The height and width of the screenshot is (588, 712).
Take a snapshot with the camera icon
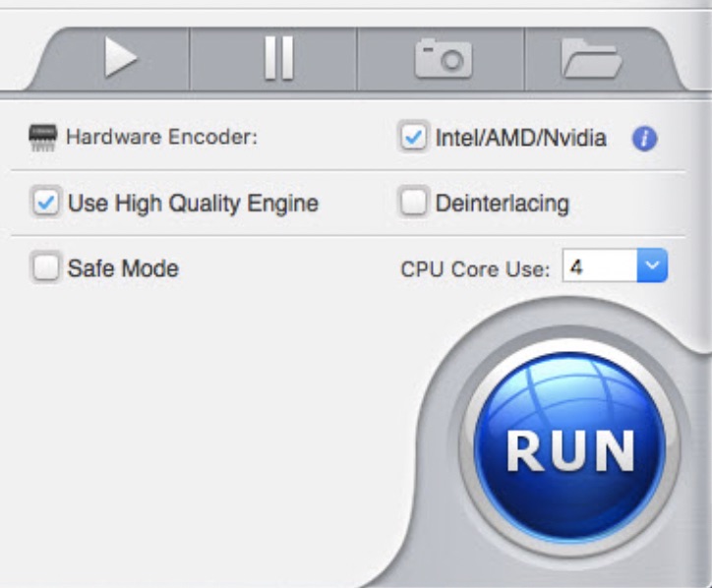[x=444, y=59]
